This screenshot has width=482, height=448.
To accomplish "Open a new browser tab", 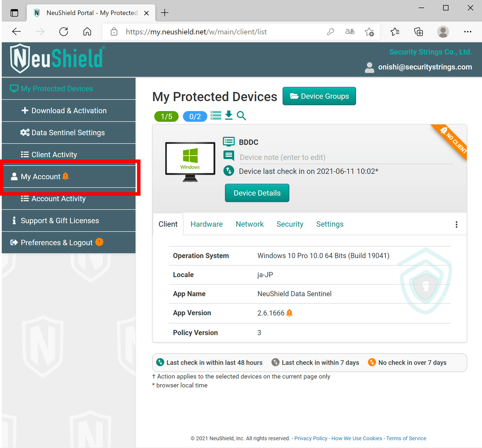I will click(x=165, y=13).
